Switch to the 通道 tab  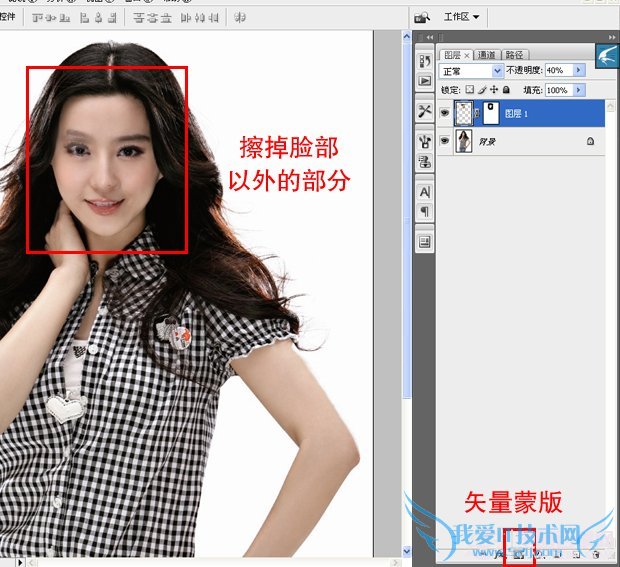tap(487, 55)
